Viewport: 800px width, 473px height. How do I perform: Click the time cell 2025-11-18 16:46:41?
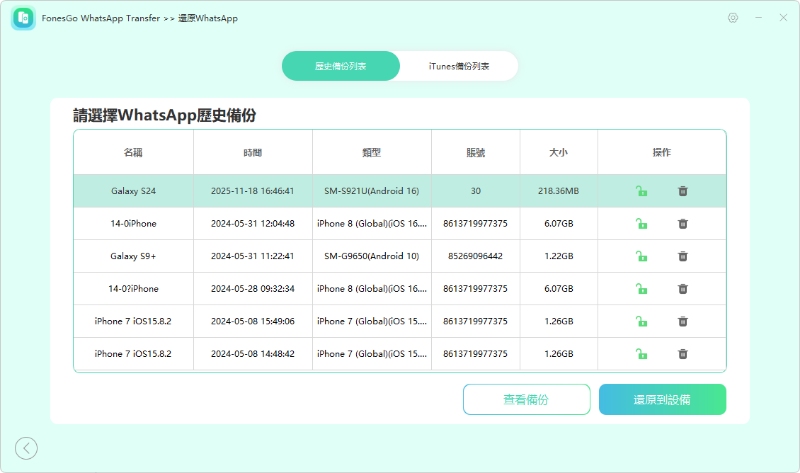pyautogui.click(x=253, y=191)
